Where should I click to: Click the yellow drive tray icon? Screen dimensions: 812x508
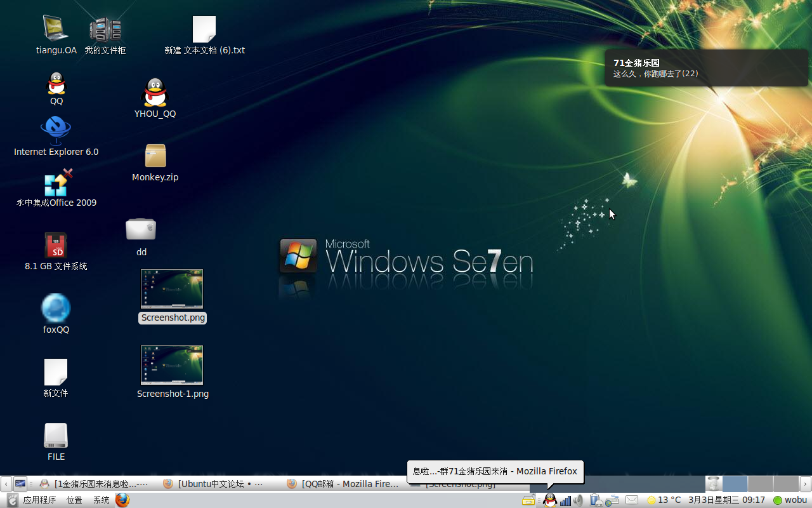click(528, 500)
